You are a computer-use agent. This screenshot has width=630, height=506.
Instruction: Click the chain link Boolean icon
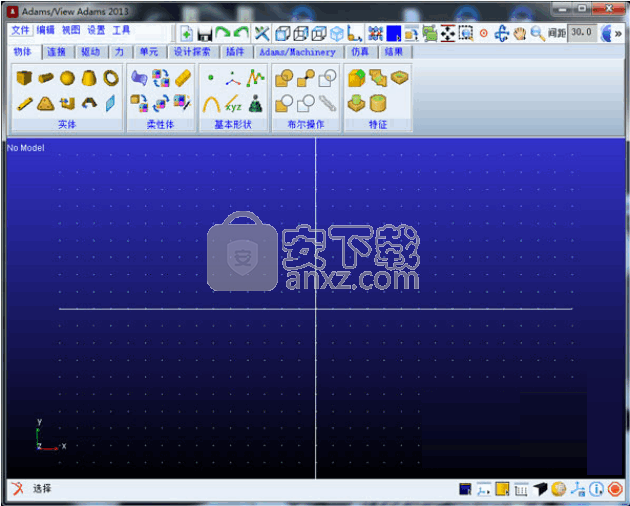click(327, 104)
